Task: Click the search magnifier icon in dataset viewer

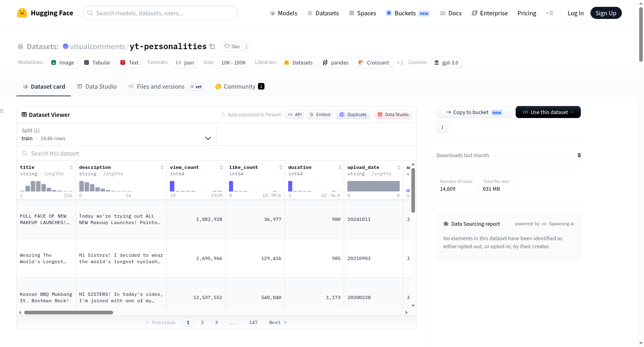Action: (x=25, y=154)
